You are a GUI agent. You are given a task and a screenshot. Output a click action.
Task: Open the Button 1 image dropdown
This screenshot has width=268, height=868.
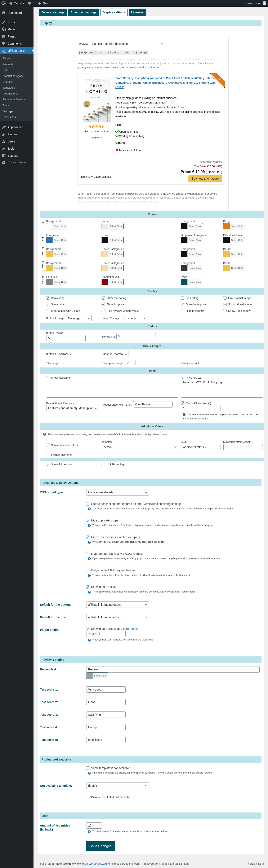pyautogui.click(x=79, y=318)
